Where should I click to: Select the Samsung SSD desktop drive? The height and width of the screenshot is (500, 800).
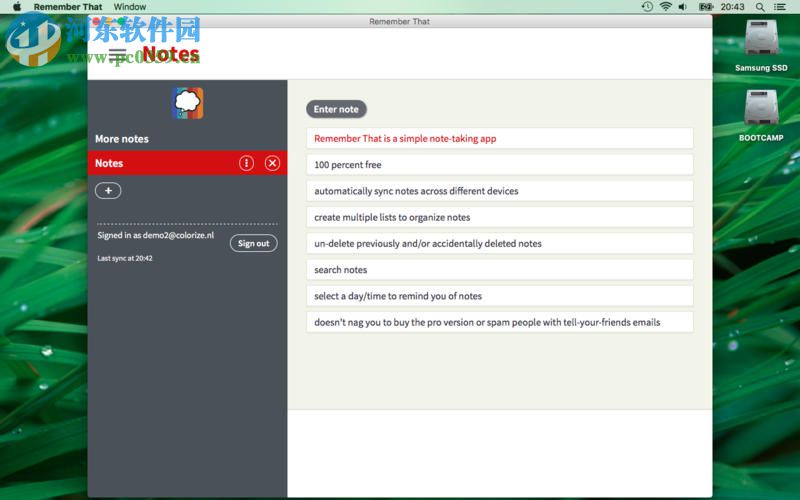coord(761,45)
